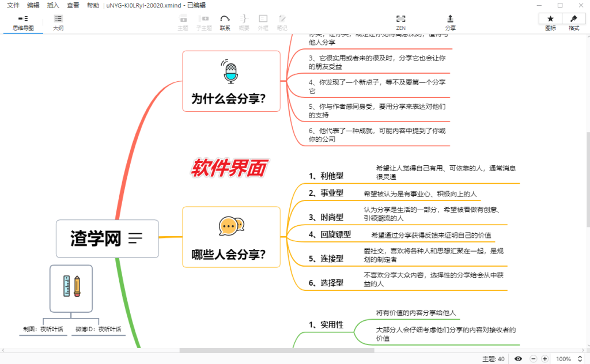Toggle the eye overview icon in status bar

pos(517,358)
